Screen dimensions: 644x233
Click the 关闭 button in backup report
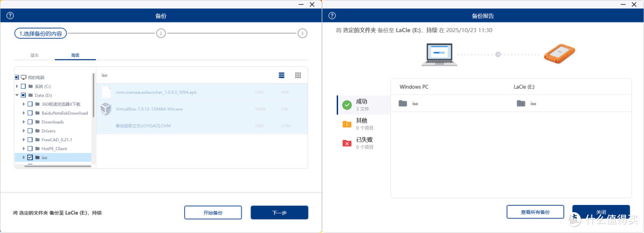tap(601, 212)
